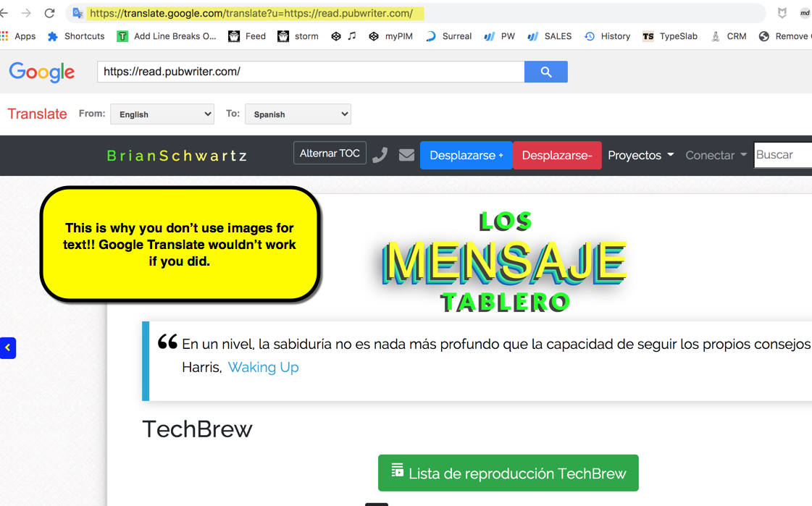Expand the Conectar dropdown menu
812x506 pixels.
[716, 155]
